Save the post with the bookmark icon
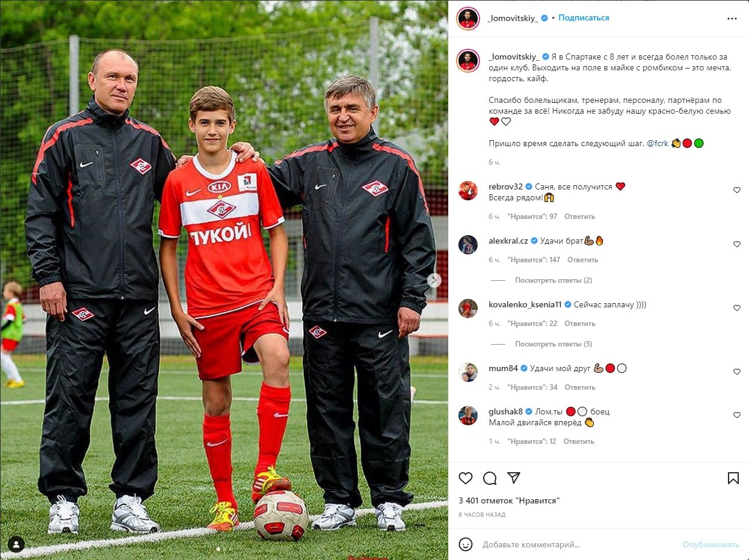The height and width of the screenshot is (560, 749). point(733,478)
